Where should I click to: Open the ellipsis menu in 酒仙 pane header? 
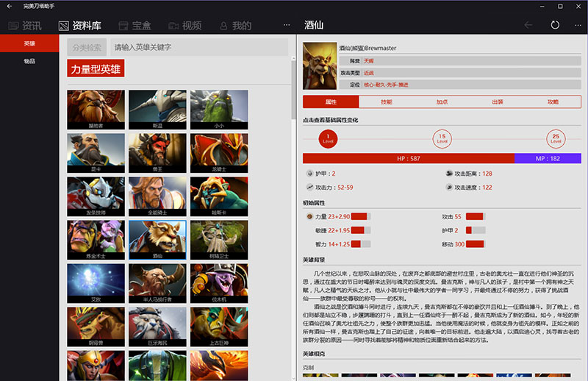coord(578,25)
